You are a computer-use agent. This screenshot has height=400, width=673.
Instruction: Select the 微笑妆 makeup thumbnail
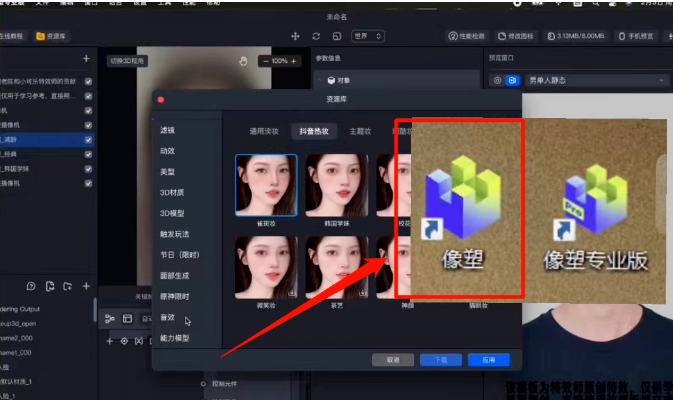coord(266,267)
